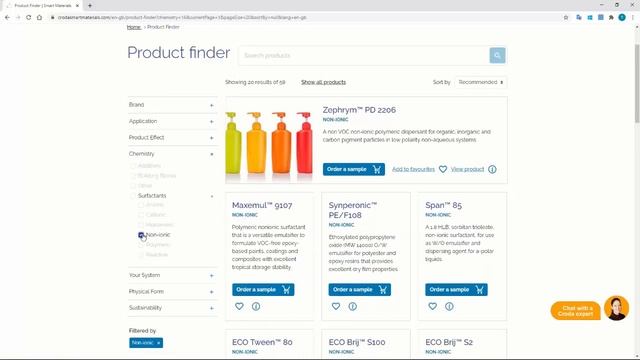Image resolution: width=640 pixels, height=360 pixels.
Task: Open info icon for Maxemul 9107
Action: 256,306
